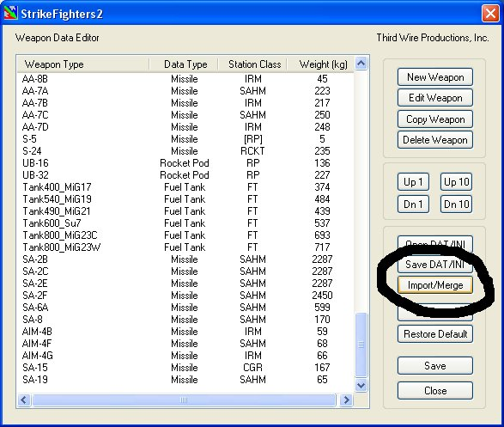The width and height of the screenshot is (504, 427).
Task: Click the Import/Merge button
Action: tap(435, 285)
